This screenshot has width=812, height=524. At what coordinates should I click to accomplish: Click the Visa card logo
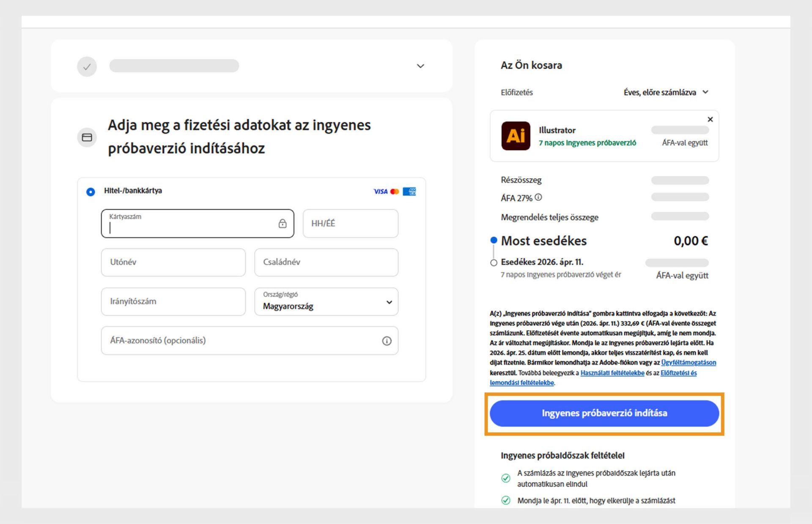click(380, 191)
